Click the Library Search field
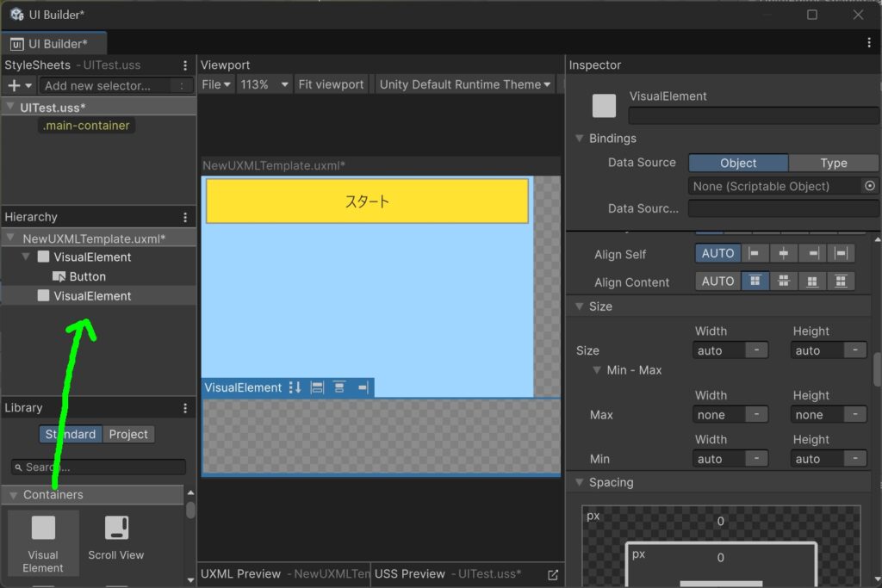This screenshot has height=588, width=882. (98, 467)
